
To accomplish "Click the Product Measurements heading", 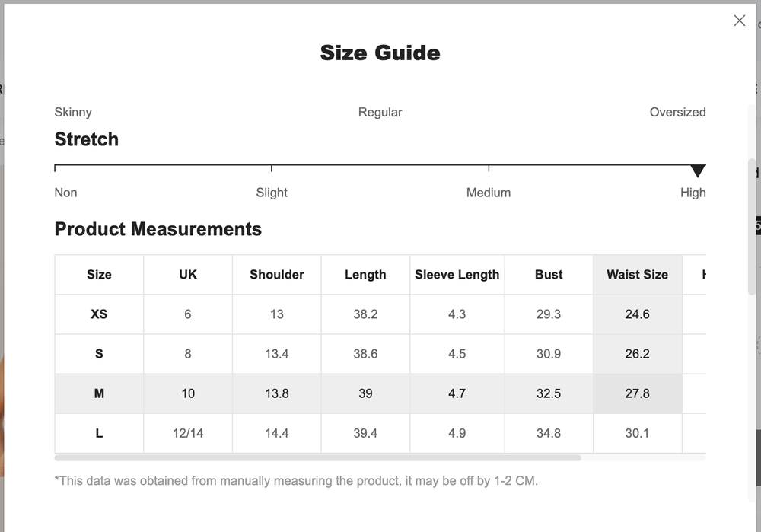I will pos(158,229).
